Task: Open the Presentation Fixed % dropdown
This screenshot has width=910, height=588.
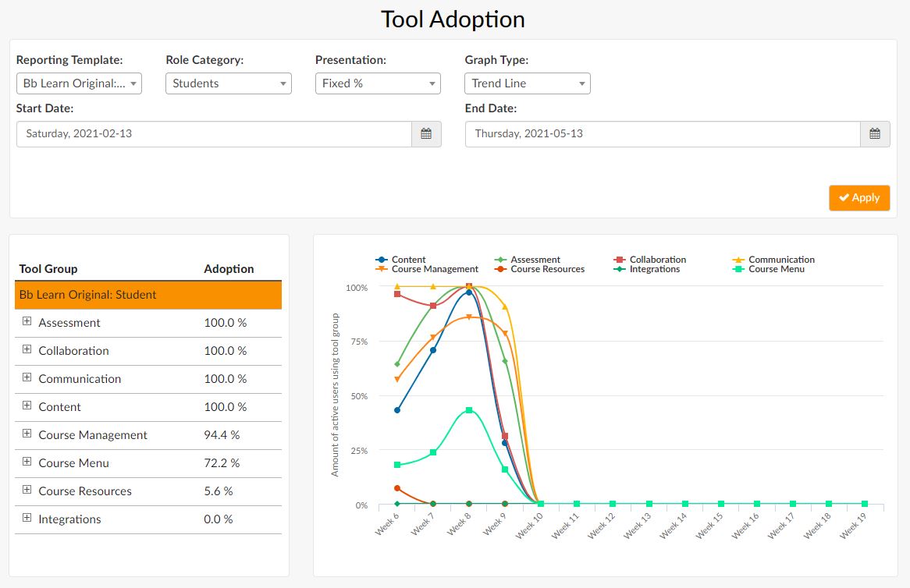Action: 378,83
